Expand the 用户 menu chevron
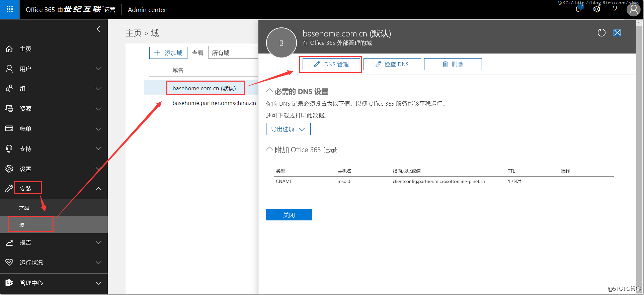This screenshot has width=644, height=295. pyautogui.click(x=98, y=69)
